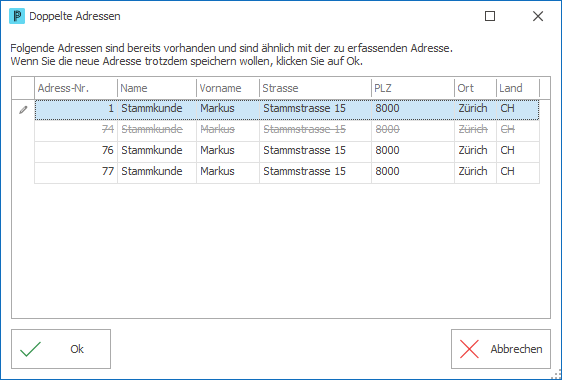Click the app logo in the title bar
The image size is (562, 380).
[17, 16]
